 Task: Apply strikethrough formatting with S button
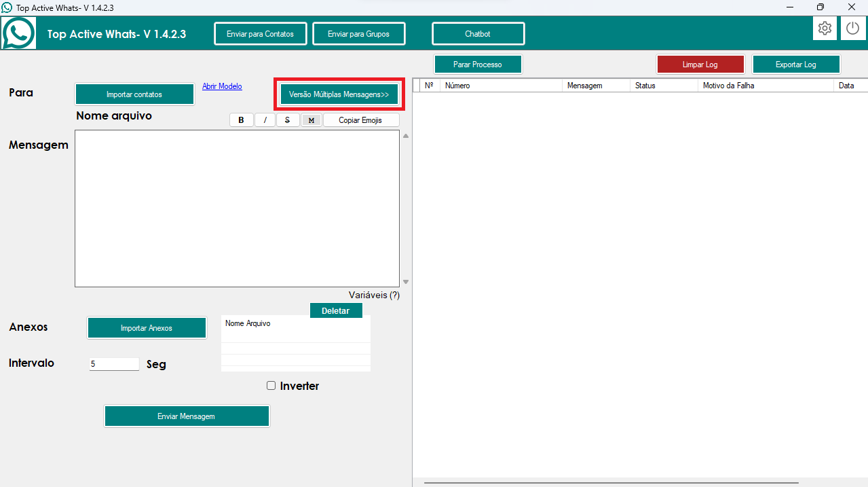(x=288, y=120)
